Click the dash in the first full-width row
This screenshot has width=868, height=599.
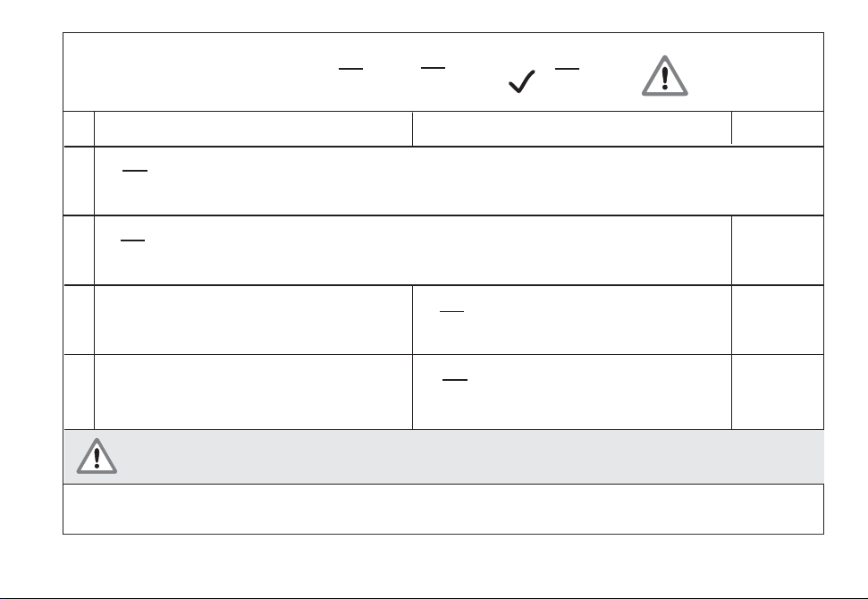134,171
